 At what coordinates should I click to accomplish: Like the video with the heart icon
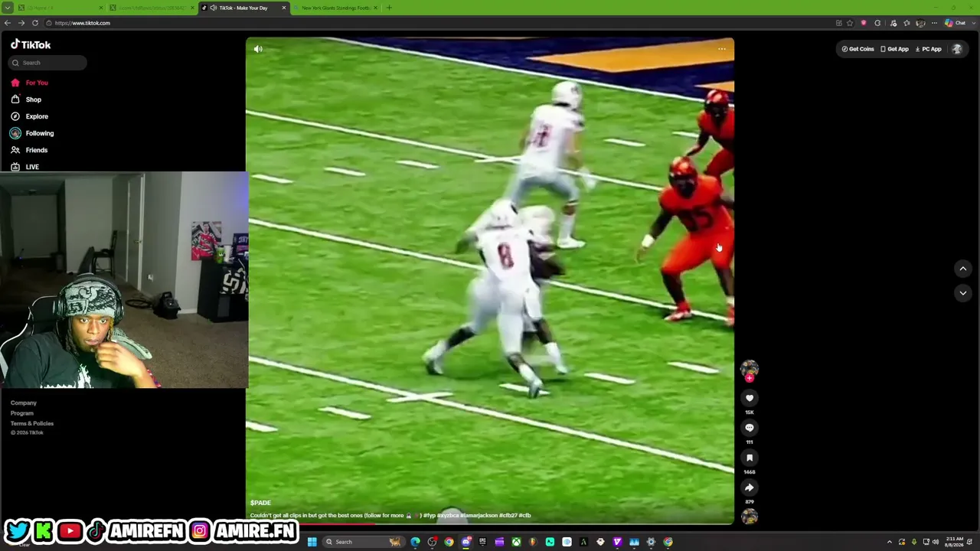coord(750,398)
